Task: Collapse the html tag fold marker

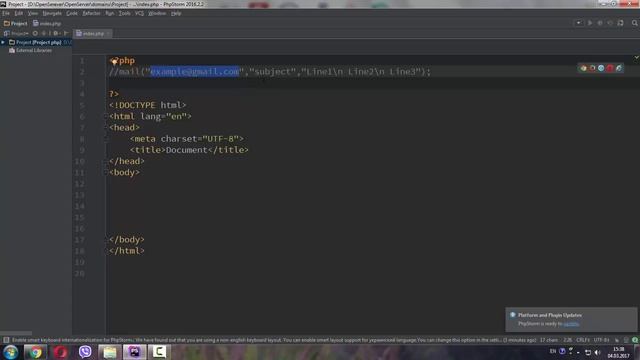Action: click(106, 116)
